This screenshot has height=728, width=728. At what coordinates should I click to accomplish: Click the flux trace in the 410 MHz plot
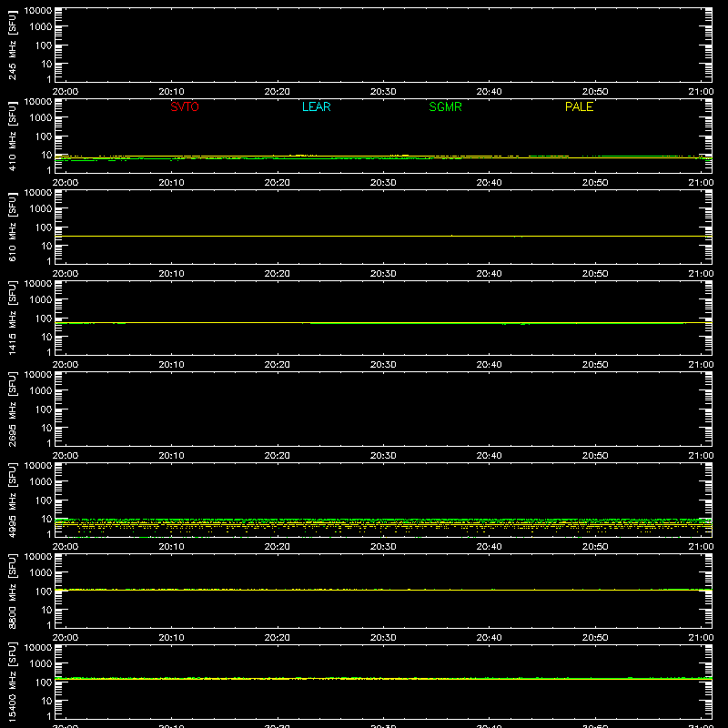click(383, 157)
